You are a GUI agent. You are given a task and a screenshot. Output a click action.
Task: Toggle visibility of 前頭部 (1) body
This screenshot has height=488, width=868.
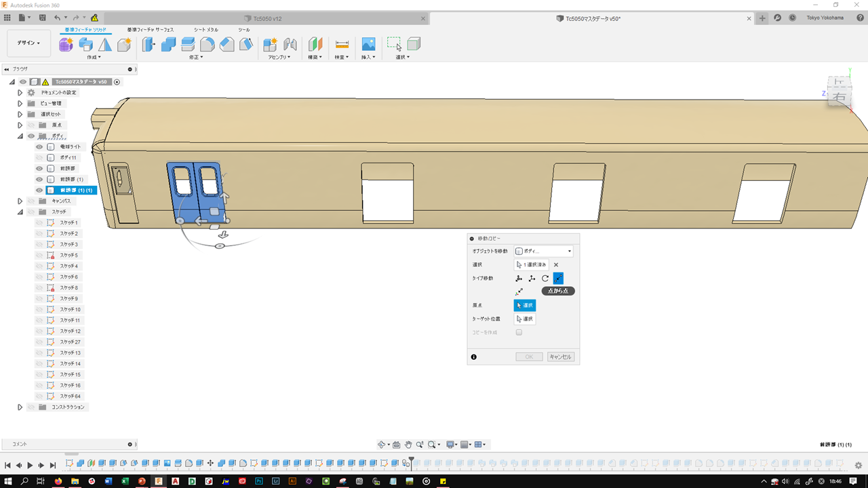pyautogui.click(x=39, y=179)
